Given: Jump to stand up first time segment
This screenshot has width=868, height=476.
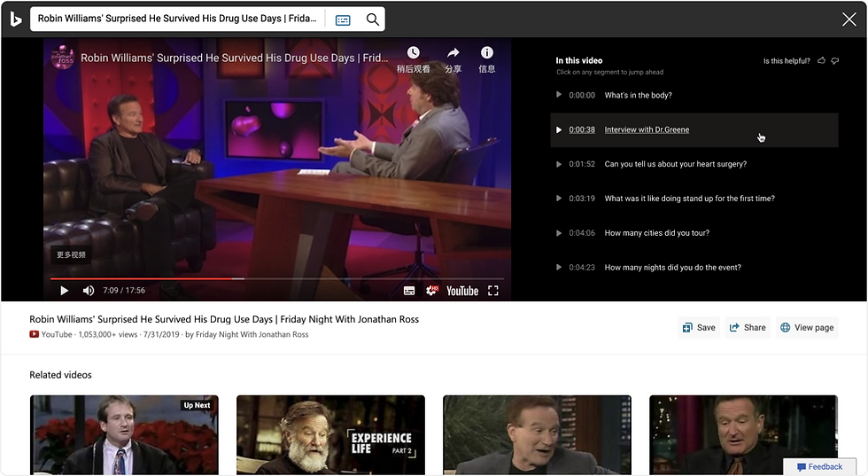Looking at the screenshot, I should [689, 199].
